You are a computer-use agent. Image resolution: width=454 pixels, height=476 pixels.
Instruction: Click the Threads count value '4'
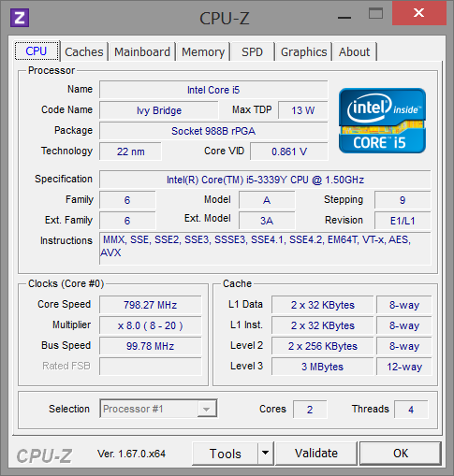[x=411, y=410]
